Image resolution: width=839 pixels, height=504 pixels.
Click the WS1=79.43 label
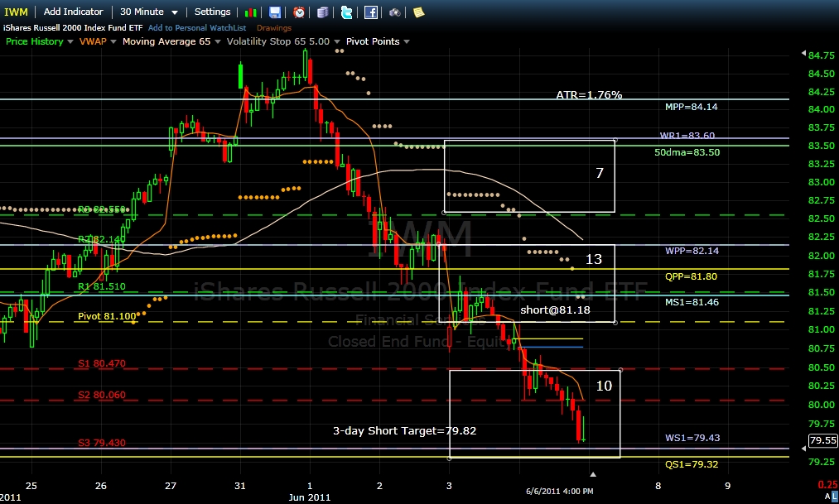[692, 438]
